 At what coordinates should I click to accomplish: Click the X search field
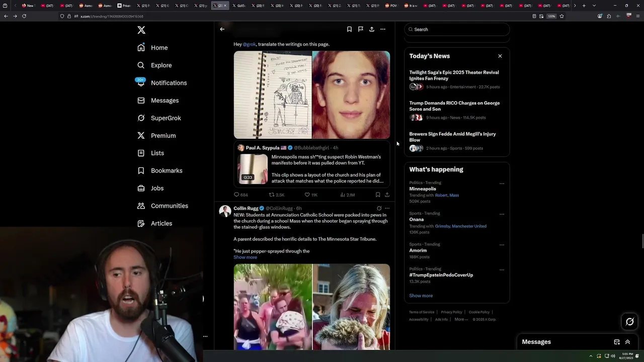pyautogui.click(x=457, y=30)
